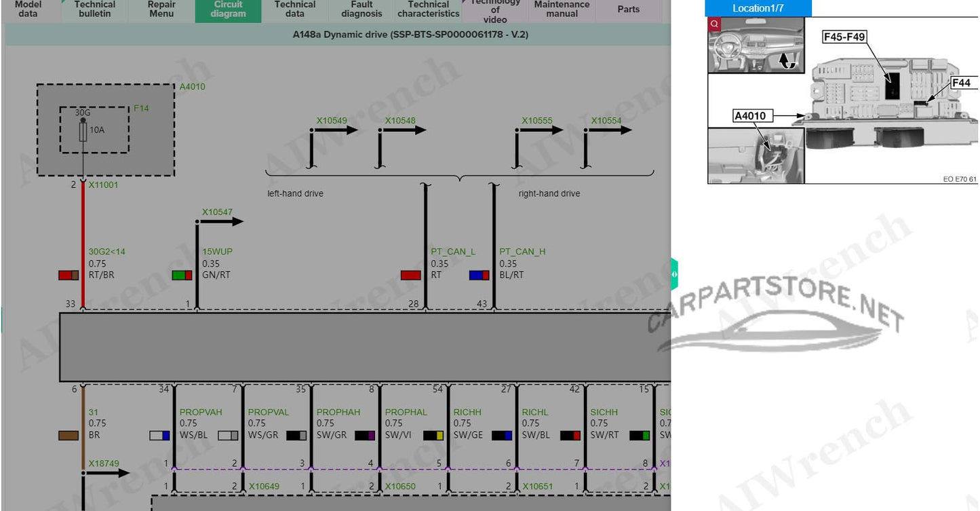The height and width of the screenshot is (511, 980).
Task: Click the X11001 connector label
Action: 103,185
